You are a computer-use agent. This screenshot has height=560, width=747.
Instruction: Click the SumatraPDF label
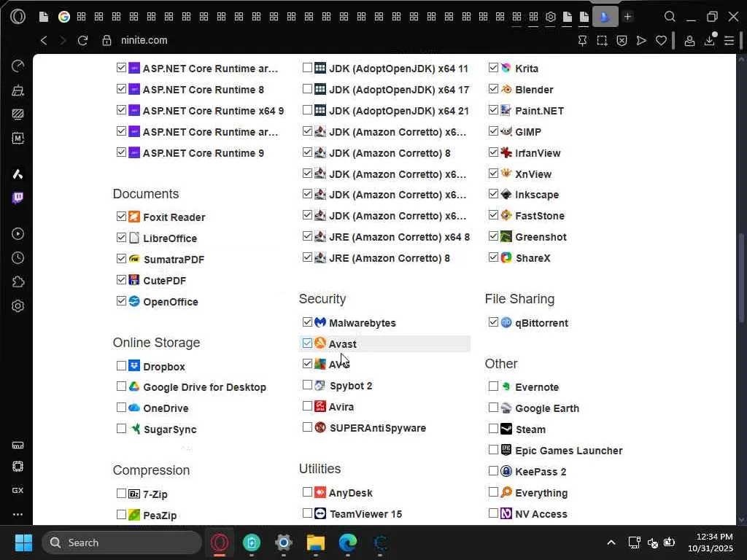click(x=174, y=260)
